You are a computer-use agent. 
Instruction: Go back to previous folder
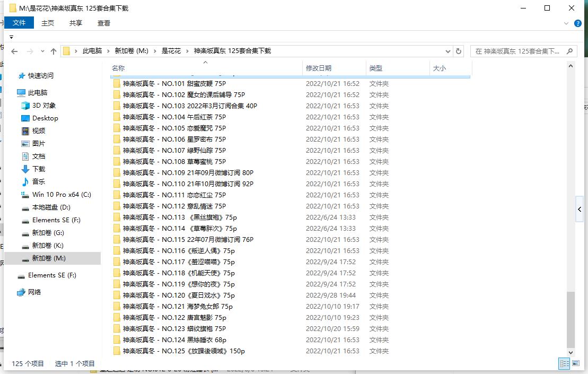click(14, 51)
